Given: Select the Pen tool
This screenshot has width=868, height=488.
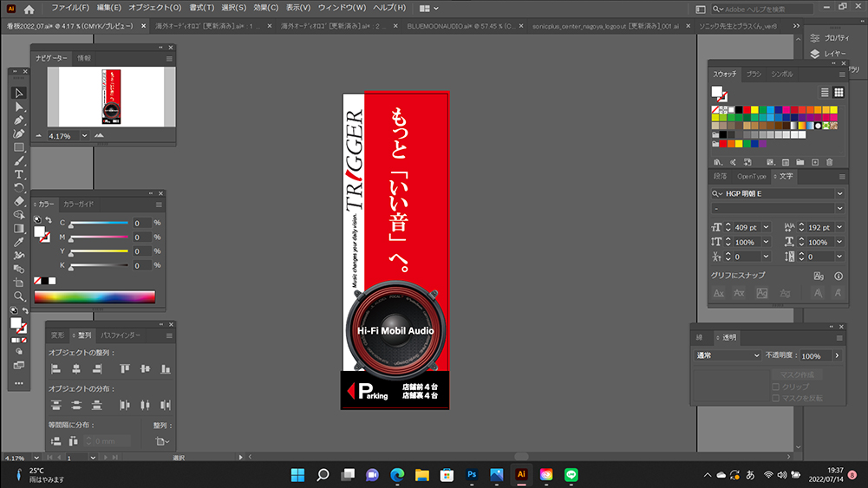Looking at the screenshot, I should point(19,120).
